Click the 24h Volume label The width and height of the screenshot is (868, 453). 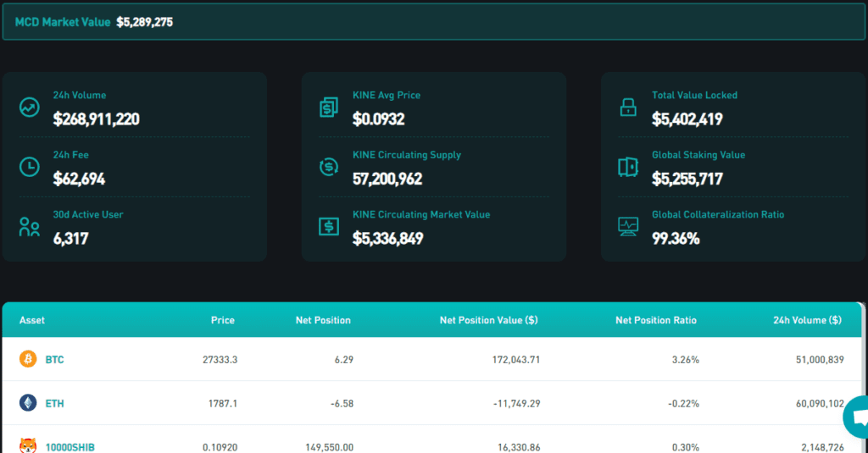[79, 95]
